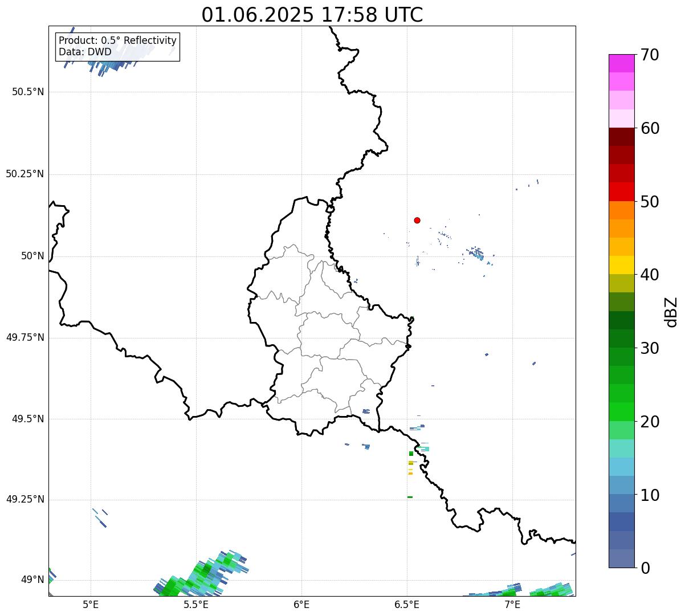Click the 49.5°N latitude label
The width and height of the screenshot is (685, 616).
pyautogui.click(x=28, y=419)
